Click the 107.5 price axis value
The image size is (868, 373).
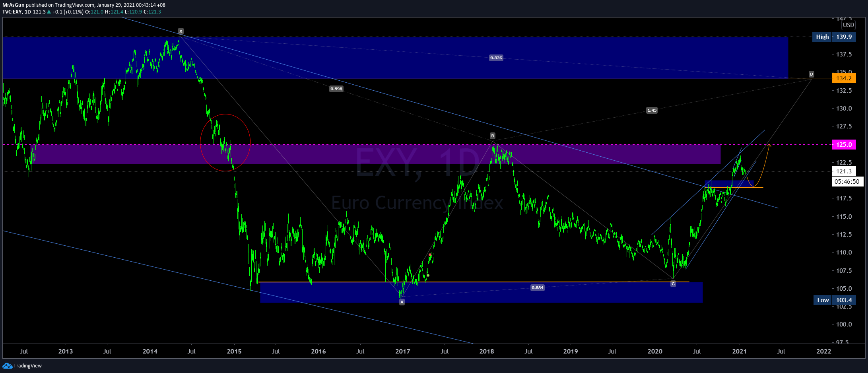[844, 271]
